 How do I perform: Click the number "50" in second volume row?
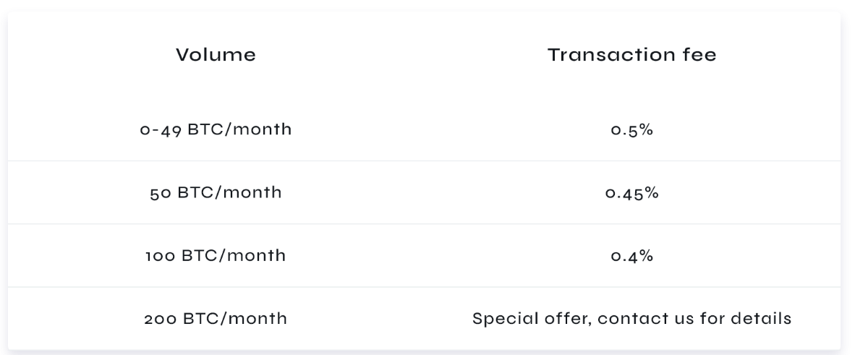click(160, 193)
